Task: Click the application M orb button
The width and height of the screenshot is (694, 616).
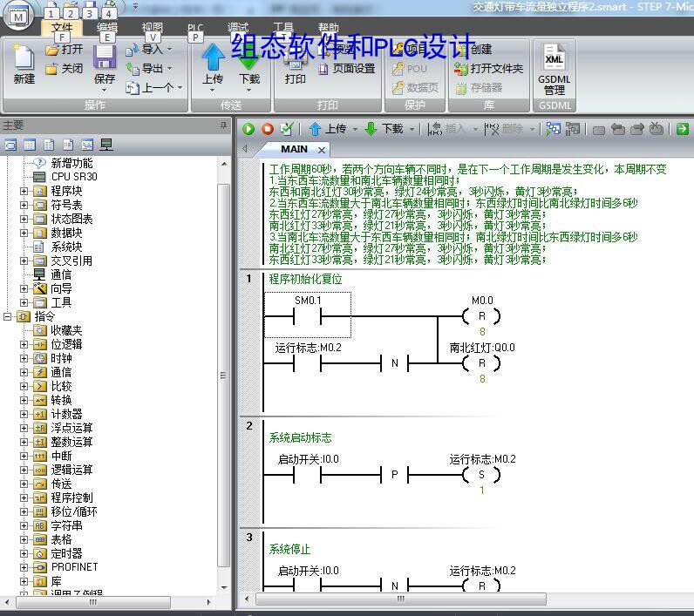Action: point(18,17)
